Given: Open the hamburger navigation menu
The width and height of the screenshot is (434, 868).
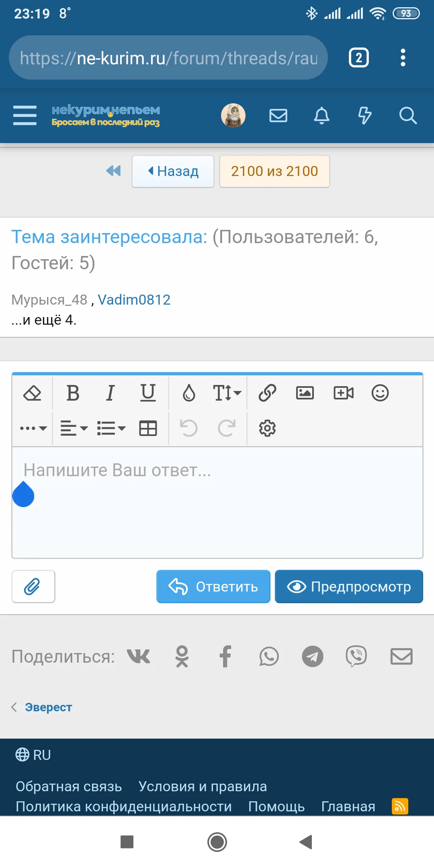Looking at the screenshot, I should click(x=25, y=115).
